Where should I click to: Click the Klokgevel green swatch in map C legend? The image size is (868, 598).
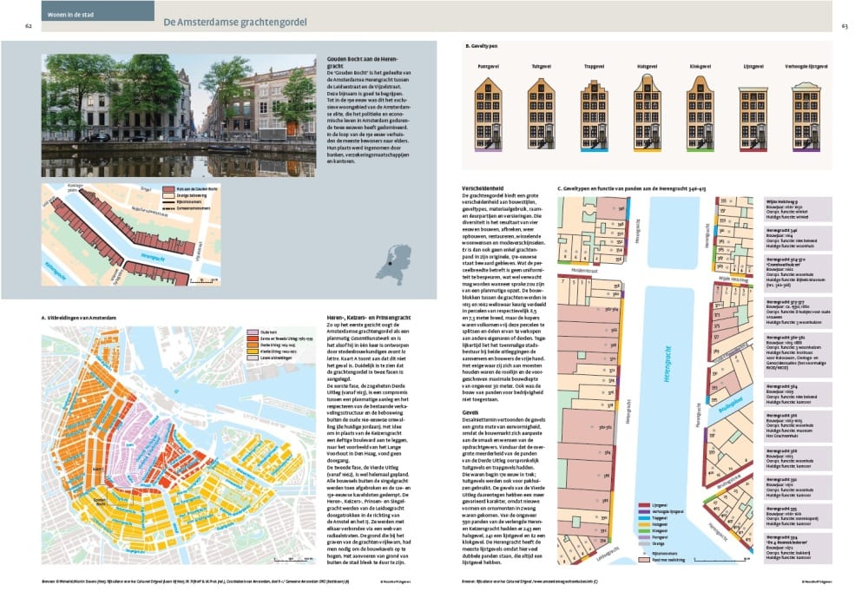[x=644, y=531]
